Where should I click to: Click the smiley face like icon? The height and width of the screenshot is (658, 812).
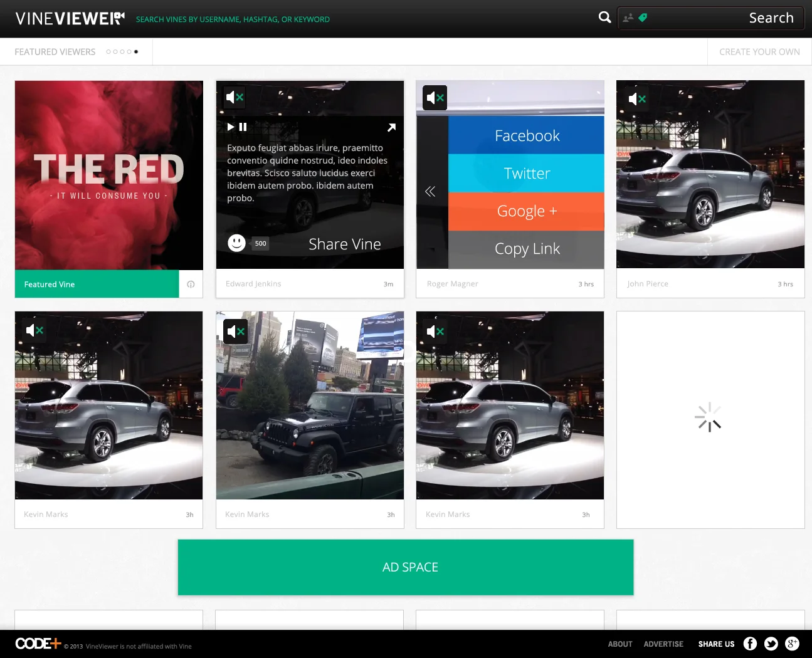(236, 243)
